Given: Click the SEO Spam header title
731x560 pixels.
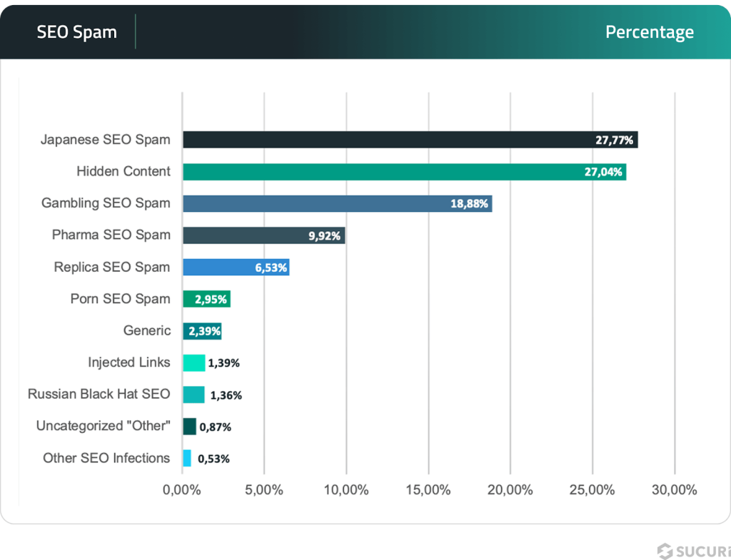Looking at the screenshot, I should [76, 32].
